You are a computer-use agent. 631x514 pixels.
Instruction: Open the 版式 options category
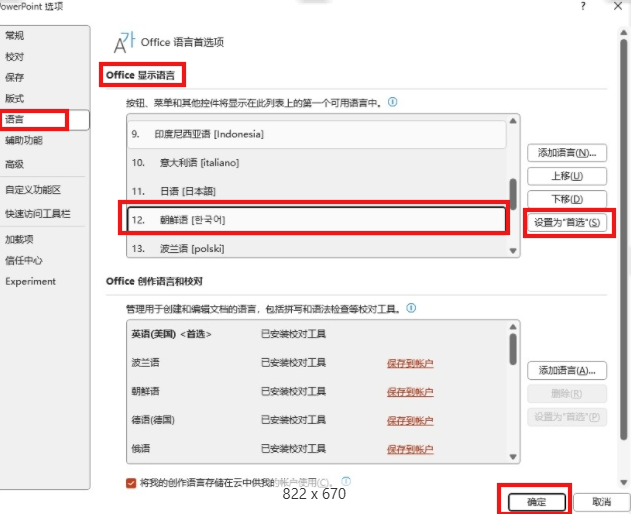(14, 98)
